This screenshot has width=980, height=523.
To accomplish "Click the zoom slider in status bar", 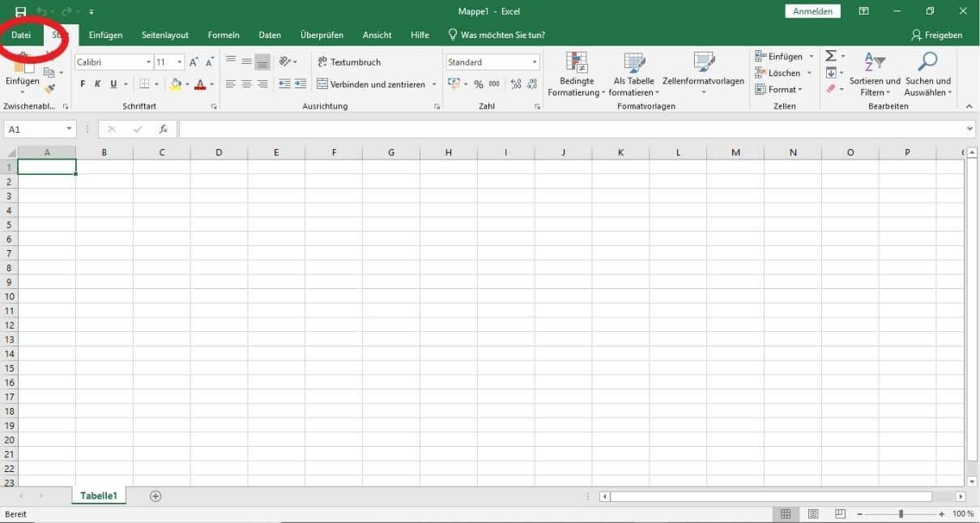I will coord(901,514).
